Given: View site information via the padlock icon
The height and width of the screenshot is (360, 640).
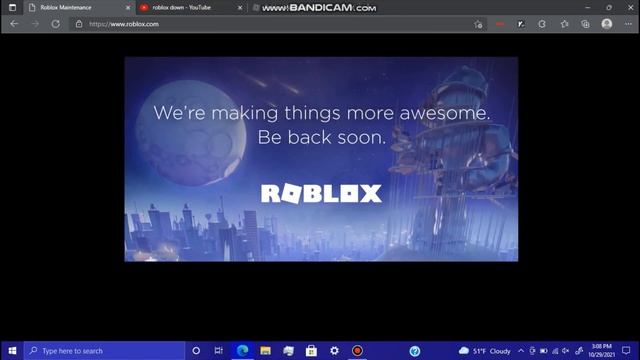Looking at the screenshot, I should tap(79, 24).
